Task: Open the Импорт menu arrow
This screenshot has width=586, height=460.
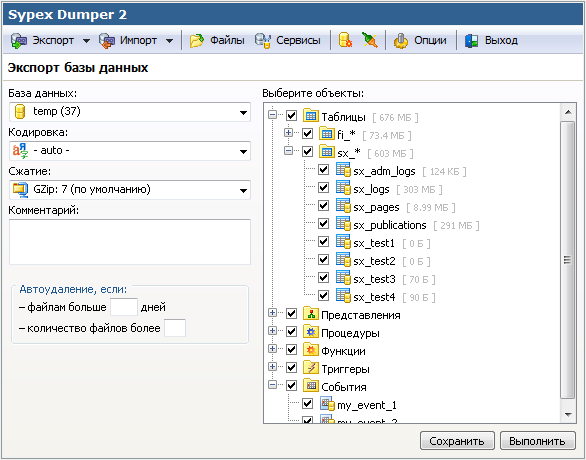Action: (169, 41)
